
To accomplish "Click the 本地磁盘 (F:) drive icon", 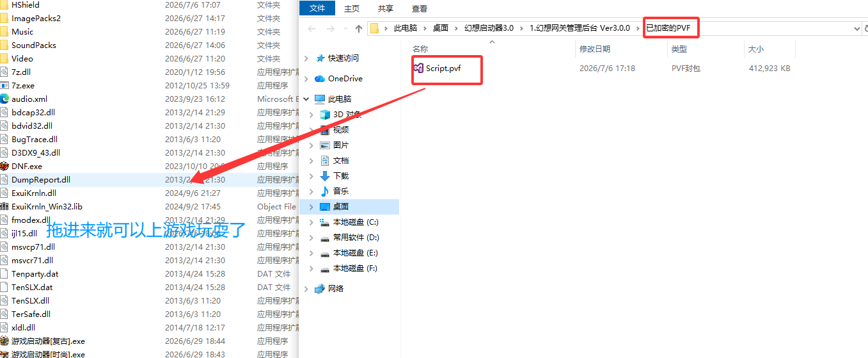I will pyautogui.click(x=325, y=268).
